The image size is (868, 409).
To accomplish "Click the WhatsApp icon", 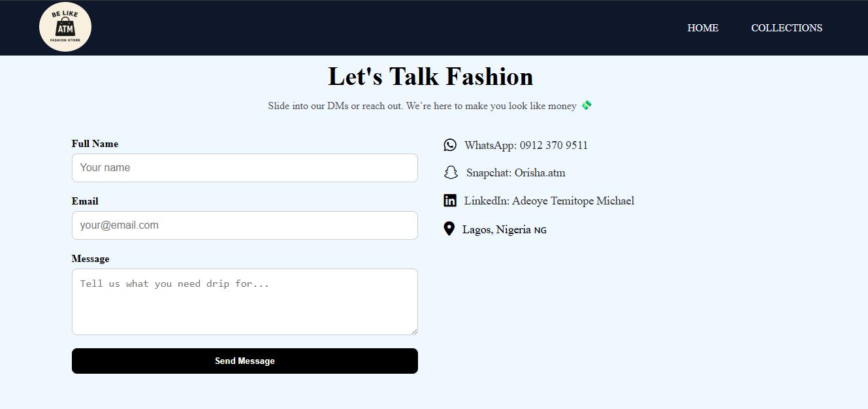I will [450, 145].
